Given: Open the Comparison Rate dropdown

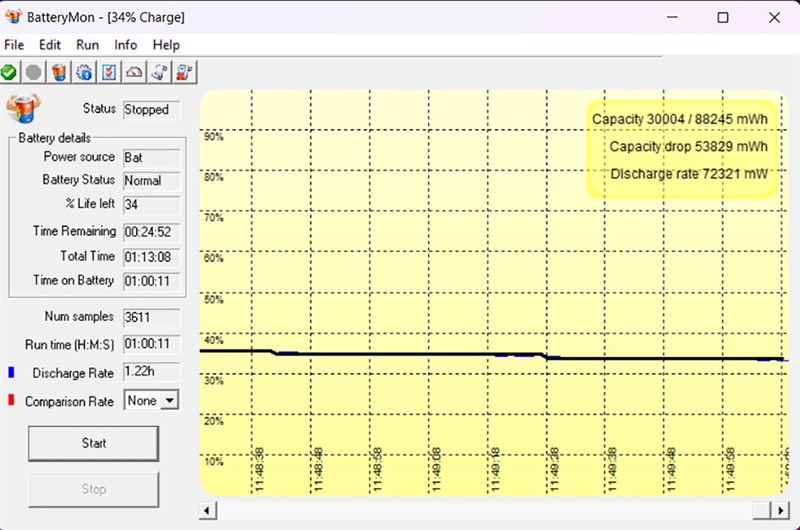Looking at the screenshot, I should (x=168, y=400).
